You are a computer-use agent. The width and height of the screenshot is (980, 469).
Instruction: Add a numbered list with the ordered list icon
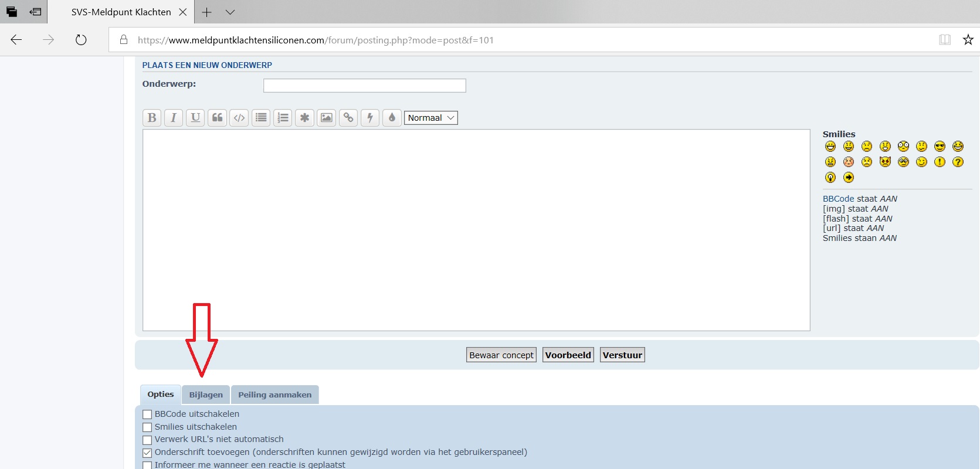283,118
